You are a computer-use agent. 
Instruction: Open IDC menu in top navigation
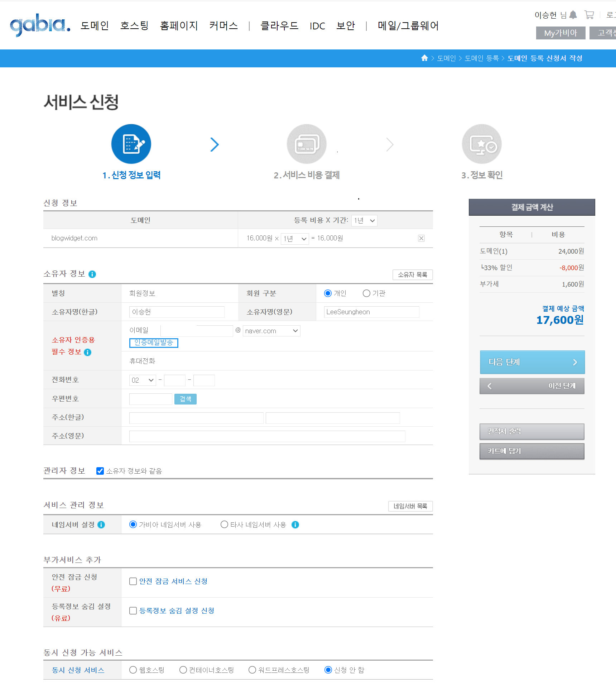pyautogui.click(x=317, y=26)
